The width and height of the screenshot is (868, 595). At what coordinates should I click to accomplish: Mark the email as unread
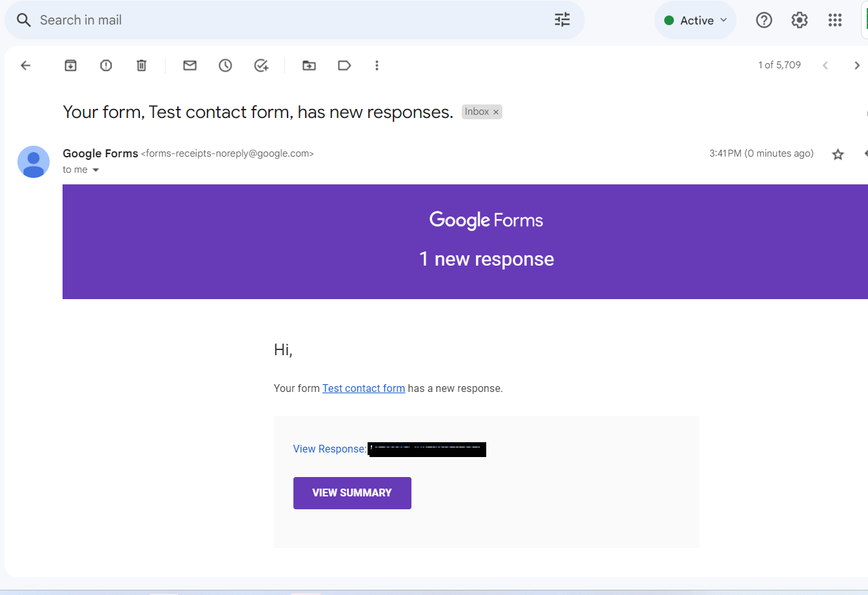190,65
